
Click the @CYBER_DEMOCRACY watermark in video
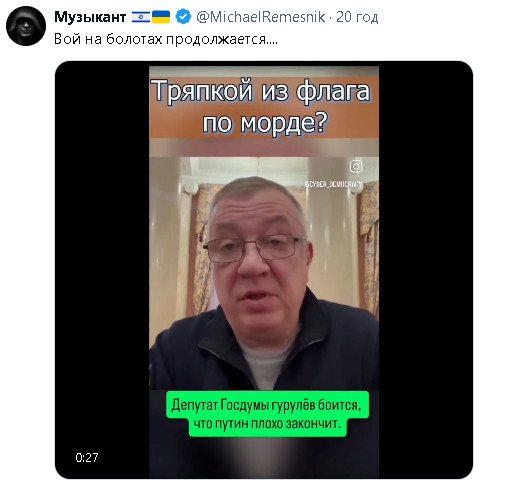pos(333,184)
